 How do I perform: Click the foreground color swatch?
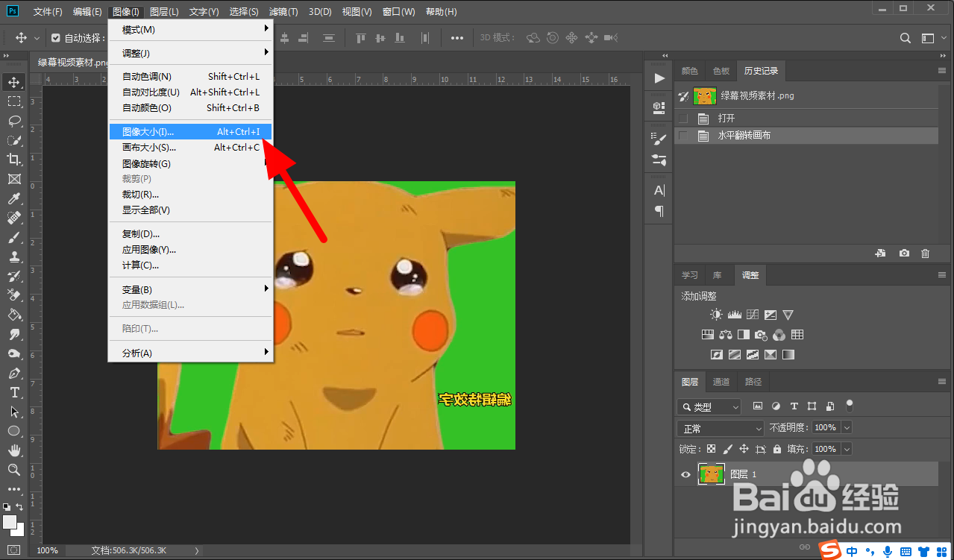(x=10, y=521)
